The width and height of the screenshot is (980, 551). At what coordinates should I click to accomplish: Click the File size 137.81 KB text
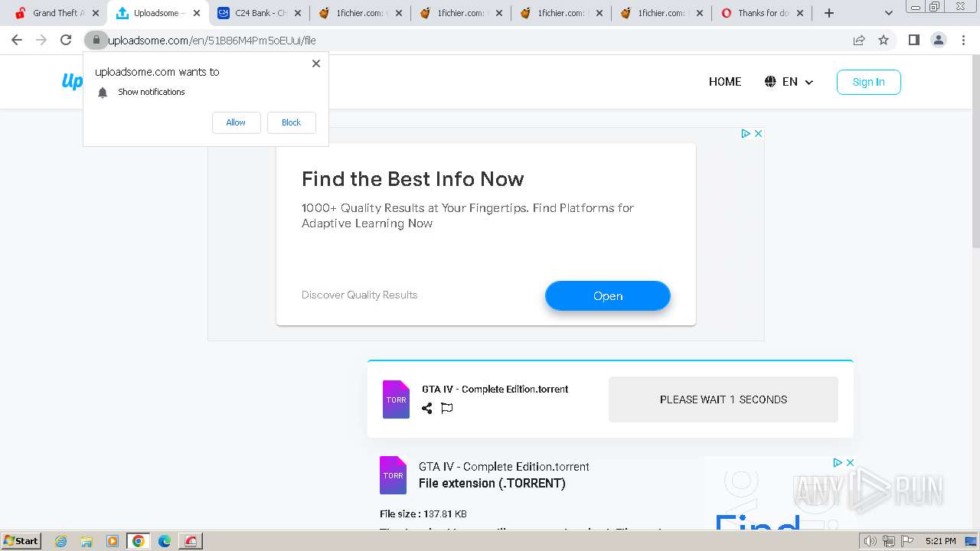(x=423, y=514)
